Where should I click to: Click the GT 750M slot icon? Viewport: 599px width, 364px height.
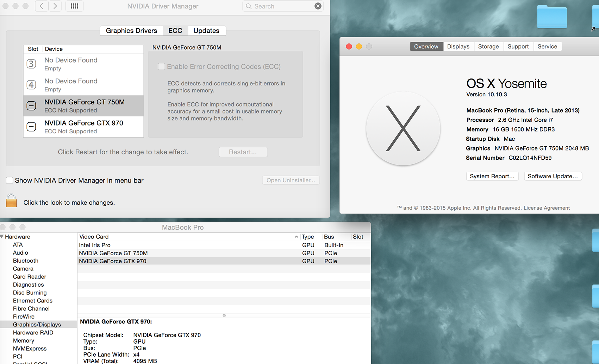(x=31, y=106)
